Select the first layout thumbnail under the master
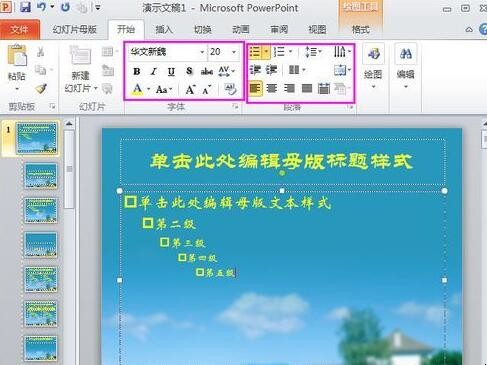 point(41,176)
